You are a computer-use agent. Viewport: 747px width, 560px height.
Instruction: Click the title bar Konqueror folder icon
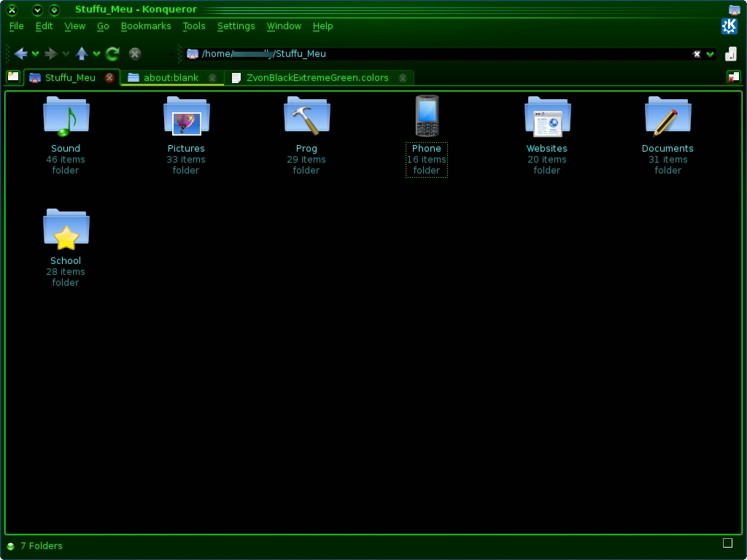click(734, 9)
